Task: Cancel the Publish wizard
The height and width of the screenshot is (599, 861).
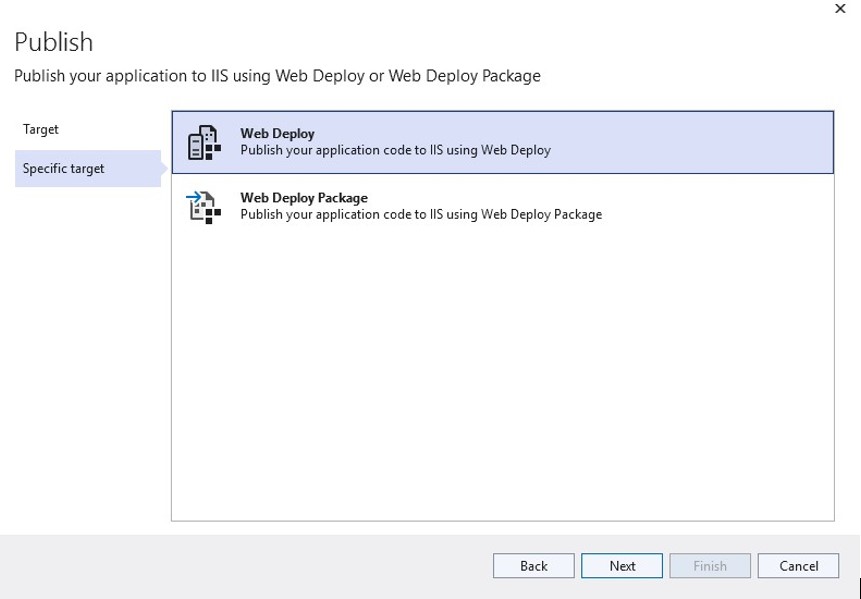Action: pyautogui.click(x=798, y=566)
